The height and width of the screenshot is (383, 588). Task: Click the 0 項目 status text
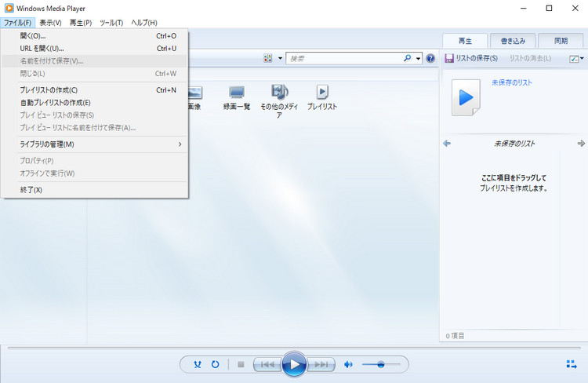455,336
